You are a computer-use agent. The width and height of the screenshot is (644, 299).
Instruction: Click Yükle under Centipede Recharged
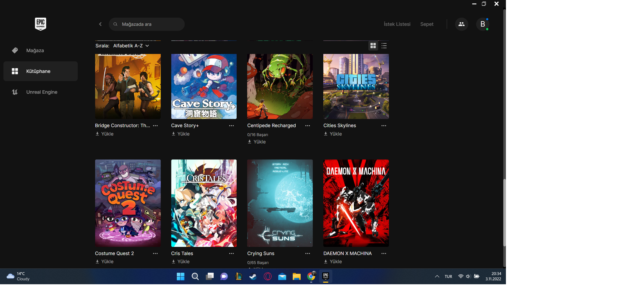click(x=257, y=142)
